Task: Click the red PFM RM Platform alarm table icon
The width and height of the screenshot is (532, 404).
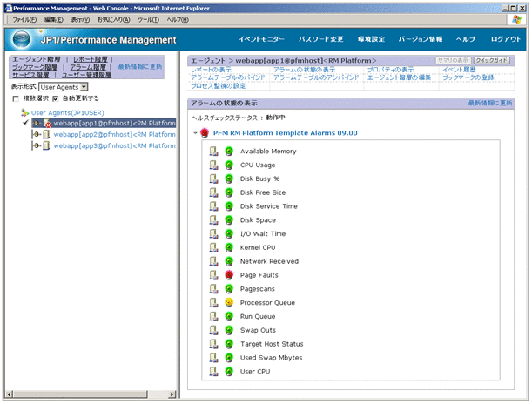Action: (x=205, y=133)
